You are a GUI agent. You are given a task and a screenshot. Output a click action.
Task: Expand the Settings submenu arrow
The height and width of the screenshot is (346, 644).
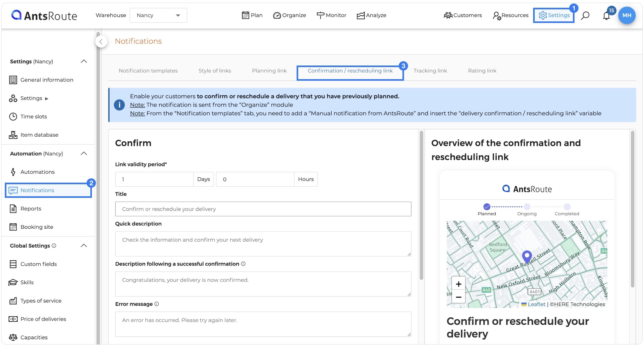[46, 98]
